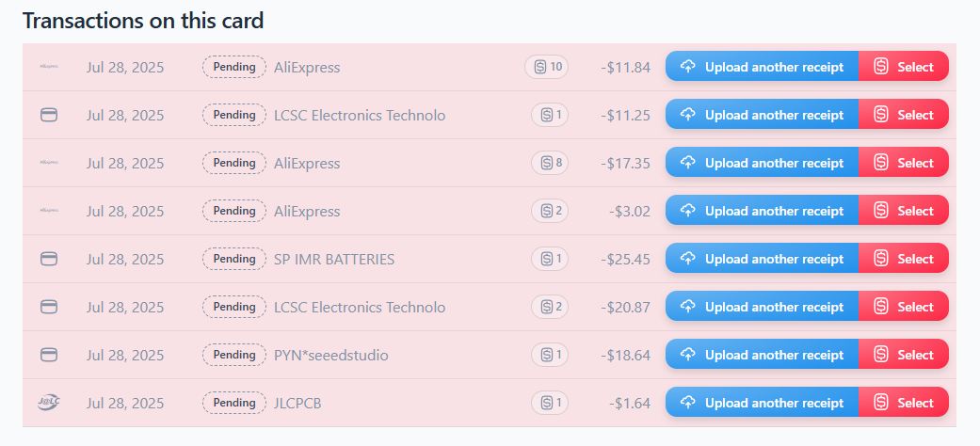This screenshot has height=446, width=980.
Task: Click the -$25.45 transaction amount
Action: coord(625,259)
